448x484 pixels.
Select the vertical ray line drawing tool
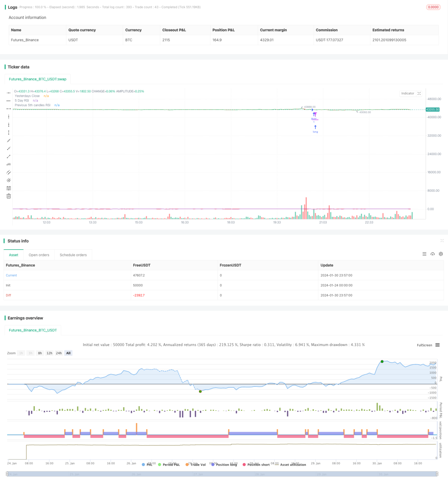(x=9, y=124)
